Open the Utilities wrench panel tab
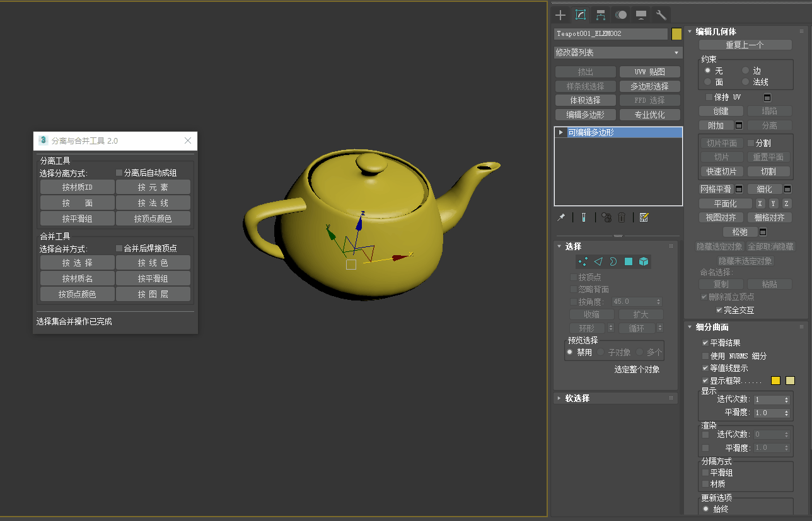Screen dimensions: 812x521 point(661,15)
